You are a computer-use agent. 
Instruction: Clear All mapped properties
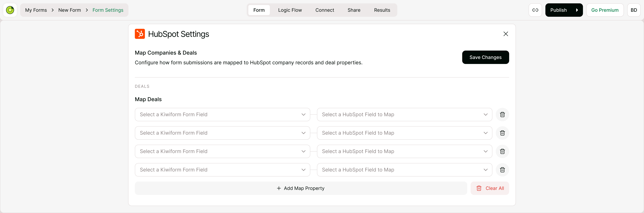click(490, 188)
